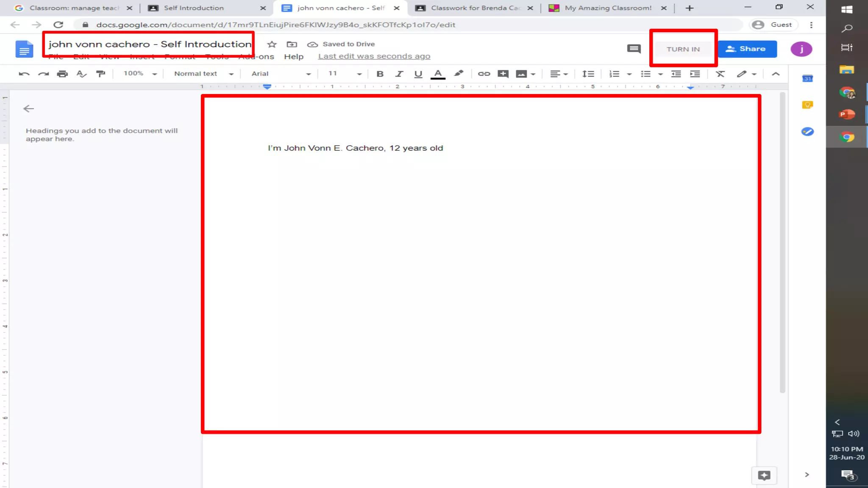Increase the paragraph indent
Image resolution: width=868 pixels, height=488 pixels.
(695, 74)
